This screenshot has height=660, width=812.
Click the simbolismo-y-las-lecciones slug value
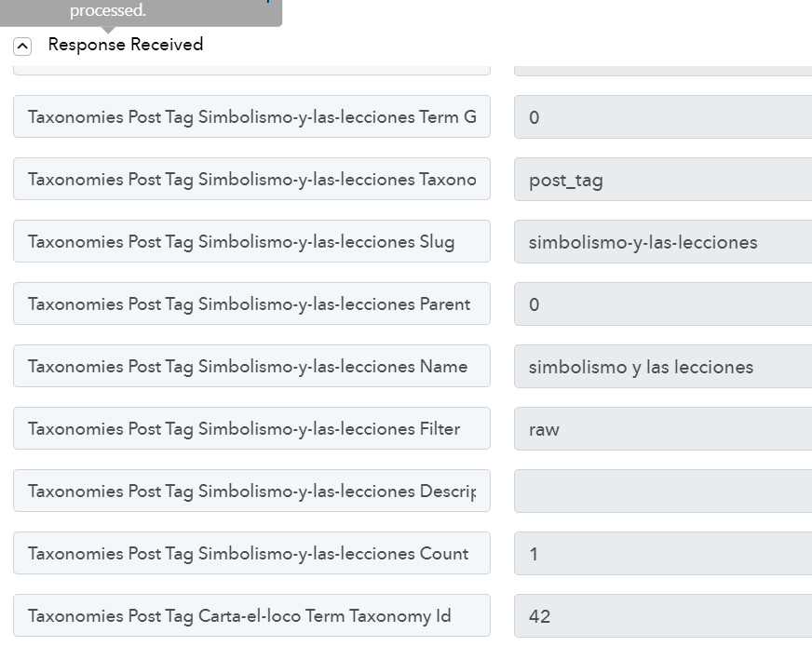(663, 242)
